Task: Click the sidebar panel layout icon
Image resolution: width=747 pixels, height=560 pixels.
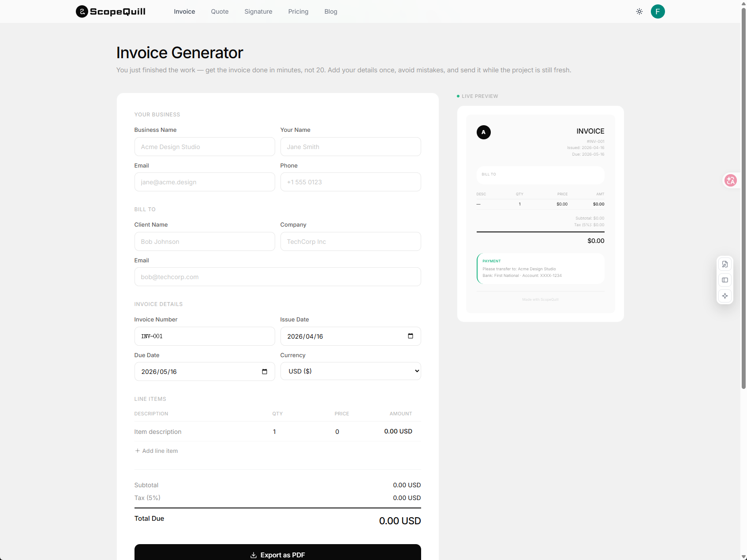Action: (x=725, y=280)
